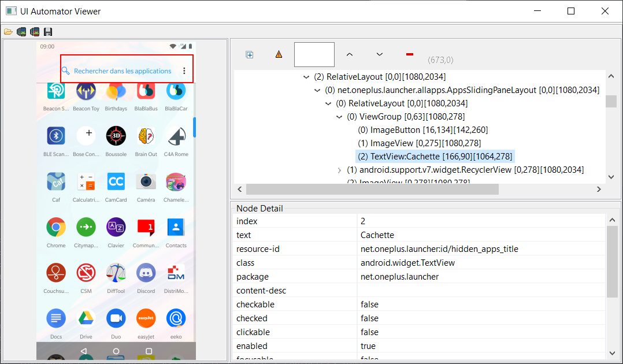Click the Save floppy disk icon
Screen dimensions: 623x364
coord(48,32)
